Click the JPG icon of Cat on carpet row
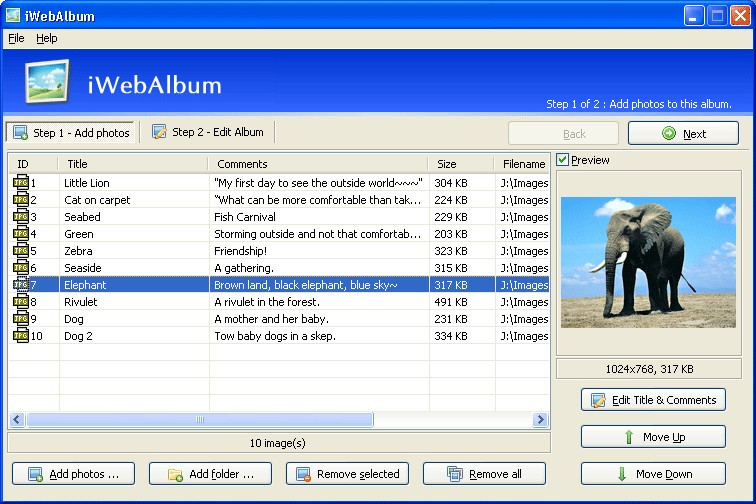This screenshot has height=504, width=756. coord(21,200)
